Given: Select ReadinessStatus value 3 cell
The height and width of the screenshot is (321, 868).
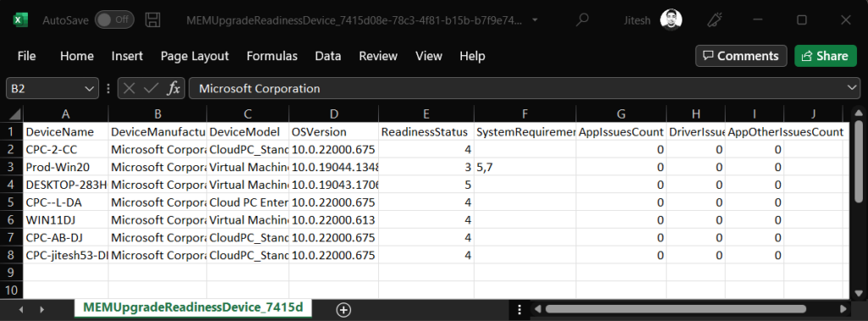Looking at the screenshot, I should [426, 167].
